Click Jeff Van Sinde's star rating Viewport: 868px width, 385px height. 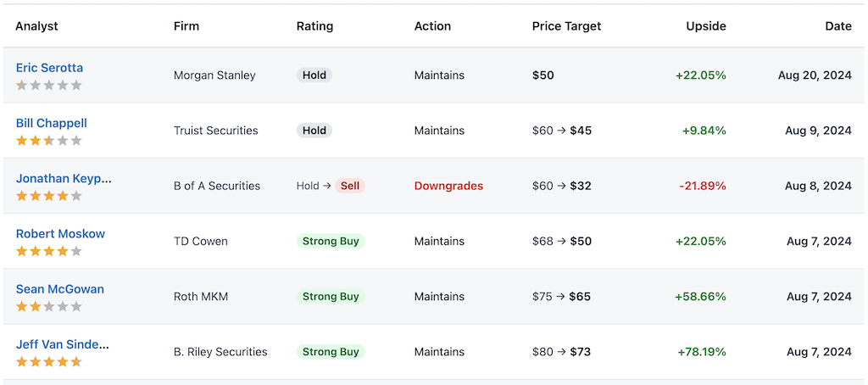48,362
